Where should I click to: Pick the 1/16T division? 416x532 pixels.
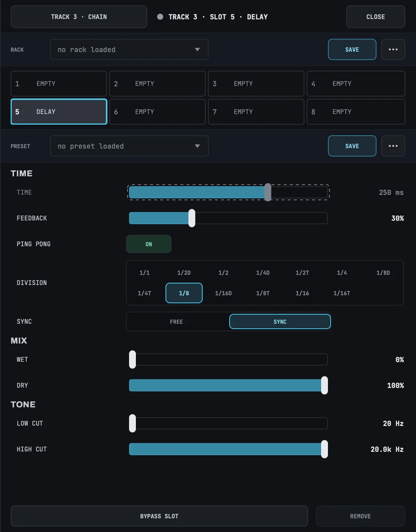[342, 293]
